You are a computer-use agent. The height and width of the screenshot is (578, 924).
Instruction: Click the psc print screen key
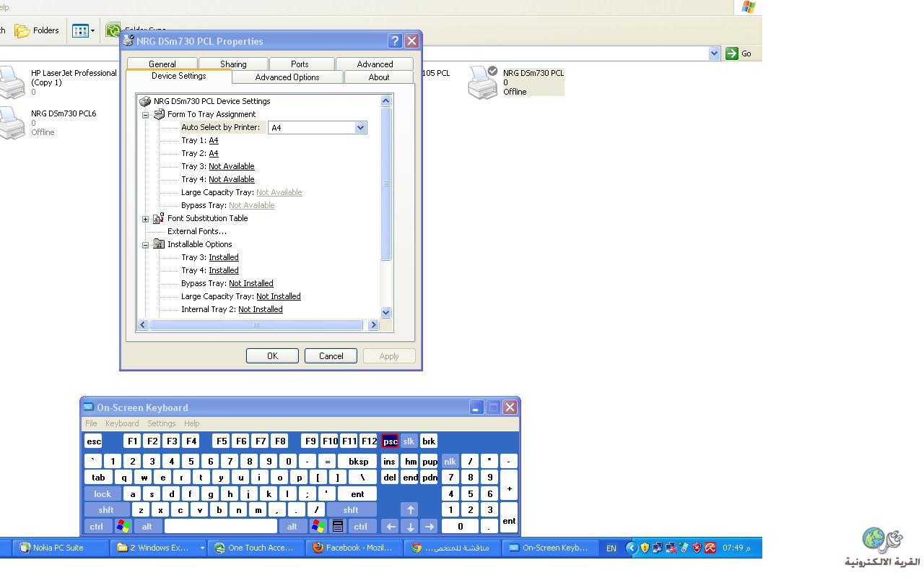point(390,441)
